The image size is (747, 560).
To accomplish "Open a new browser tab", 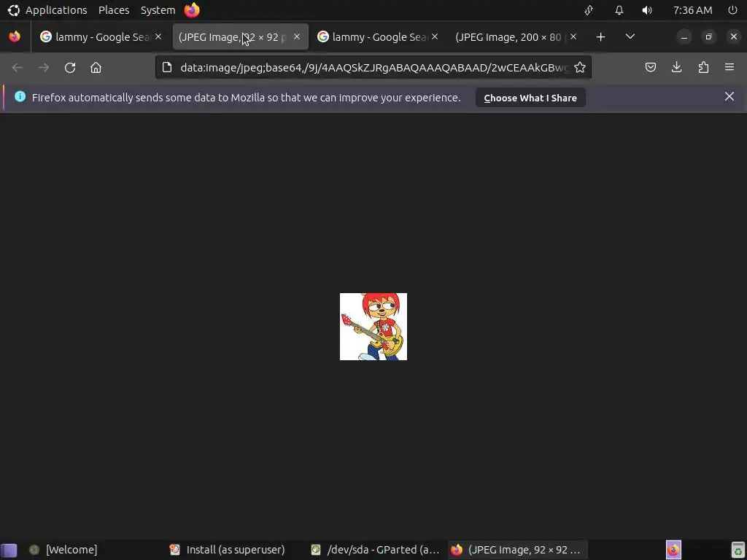I will 601,36.
